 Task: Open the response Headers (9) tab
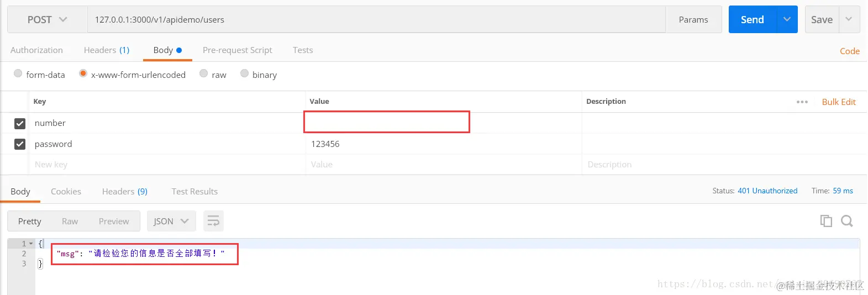(x=125, y=191)
